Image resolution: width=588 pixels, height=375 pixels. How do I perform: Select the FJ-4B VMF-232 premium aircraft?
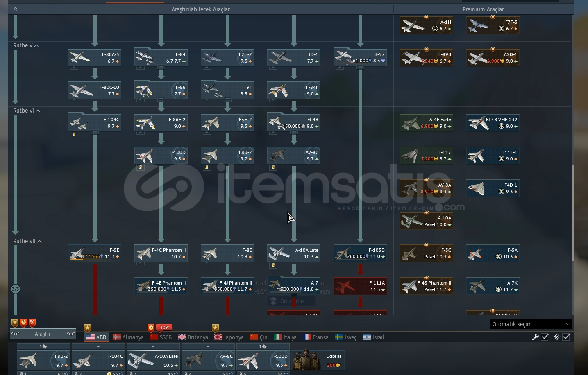[493, 123]
